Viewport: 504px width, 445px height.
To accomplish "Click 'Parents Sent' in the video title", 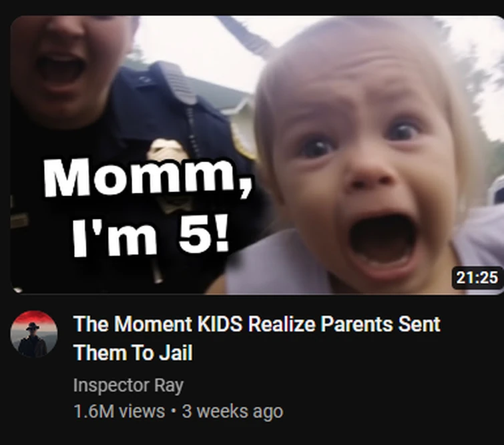I will coord(381,324).
